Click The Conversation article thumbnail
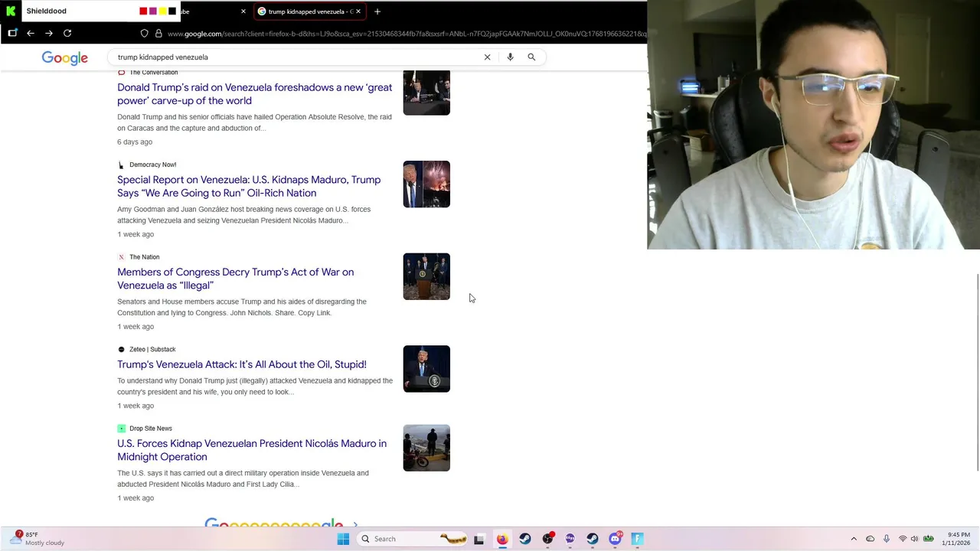Viewport: 980px width, 551px height. (426, 93)
